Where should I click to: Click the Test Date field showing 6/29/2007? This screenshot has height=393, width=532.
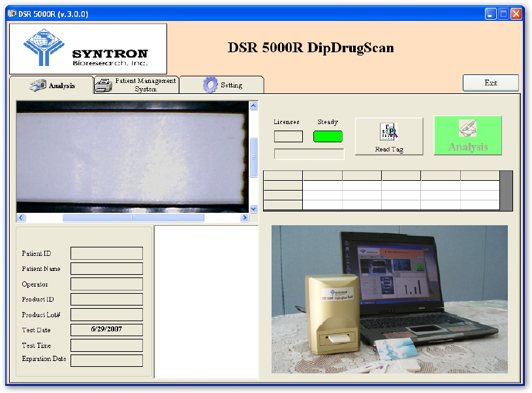click(106, 330)
